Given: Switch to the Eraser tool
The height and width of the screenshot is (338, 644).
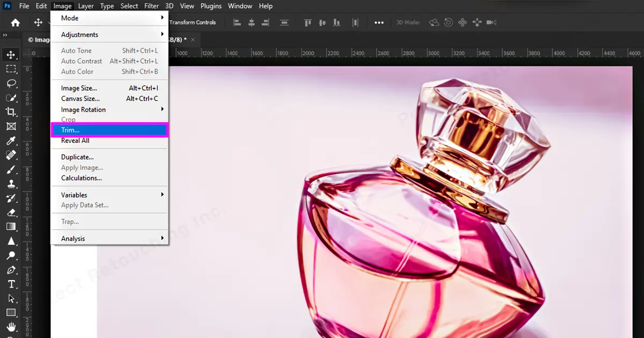Looking at the screenshot, I should 11,212.
